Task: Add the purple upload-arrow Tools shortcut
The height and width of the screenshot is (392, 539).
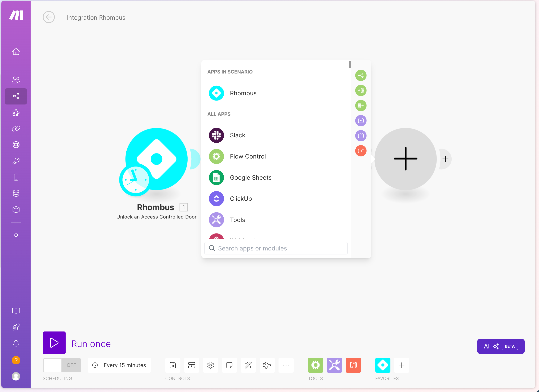Action: 361,135
